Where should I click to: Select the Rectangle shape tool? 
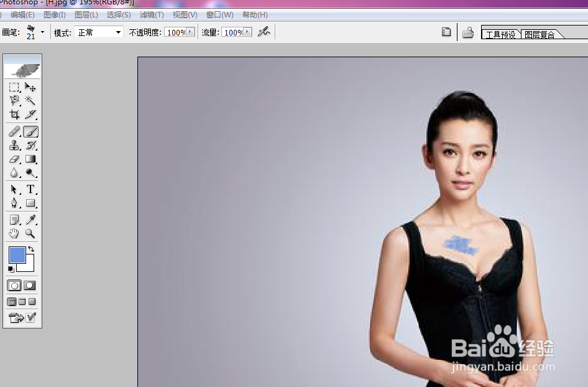30,203
